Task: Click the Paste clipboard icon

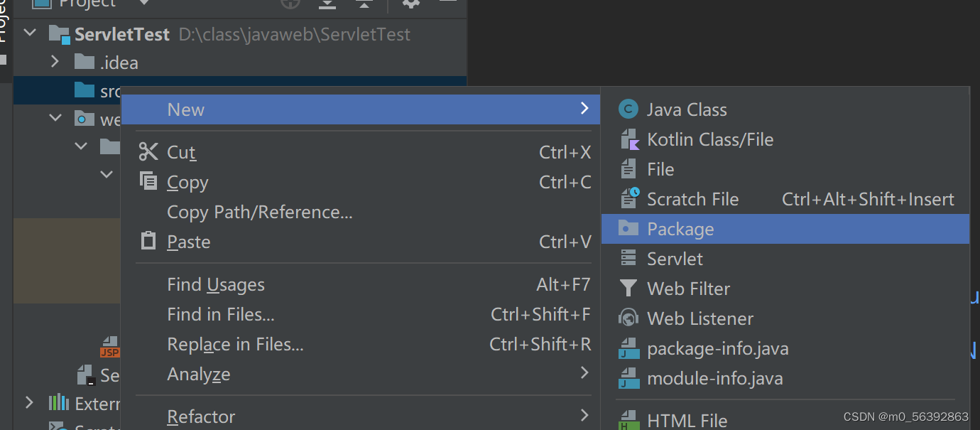Action: [148, 241]
